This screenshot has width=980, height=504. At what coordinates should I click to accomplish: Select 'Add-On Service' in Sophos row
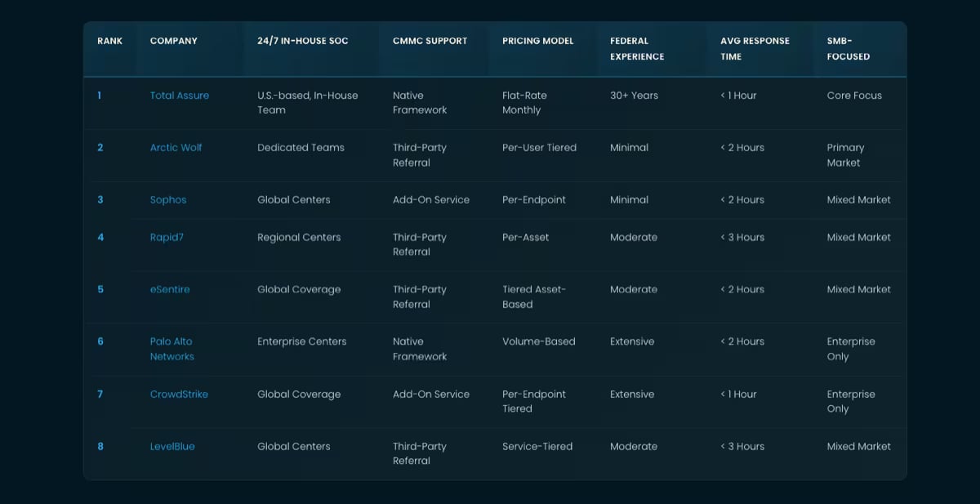coord(431,200)
